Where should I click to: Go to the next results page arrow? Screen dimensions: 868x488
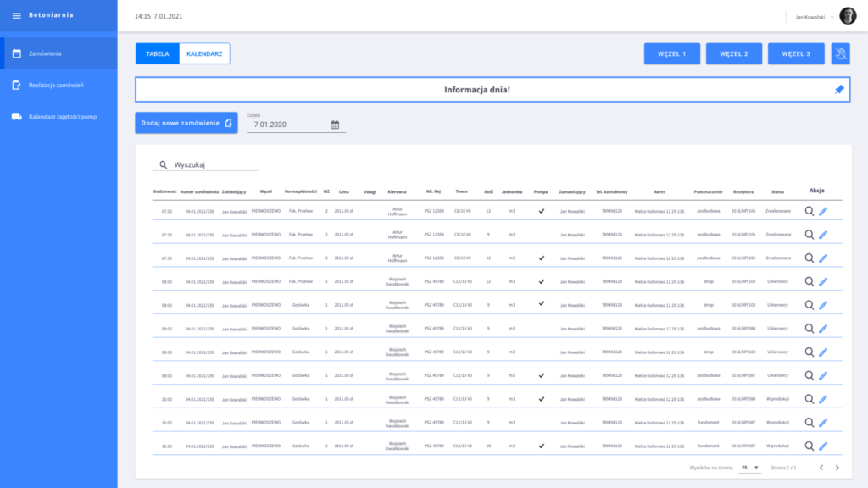837,467
